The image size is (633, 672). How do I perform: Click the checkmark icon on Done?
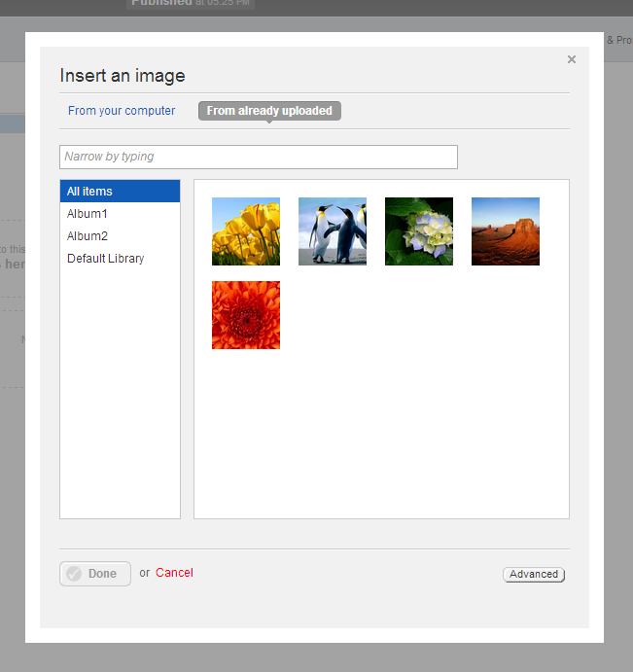(x=74, y=574)
